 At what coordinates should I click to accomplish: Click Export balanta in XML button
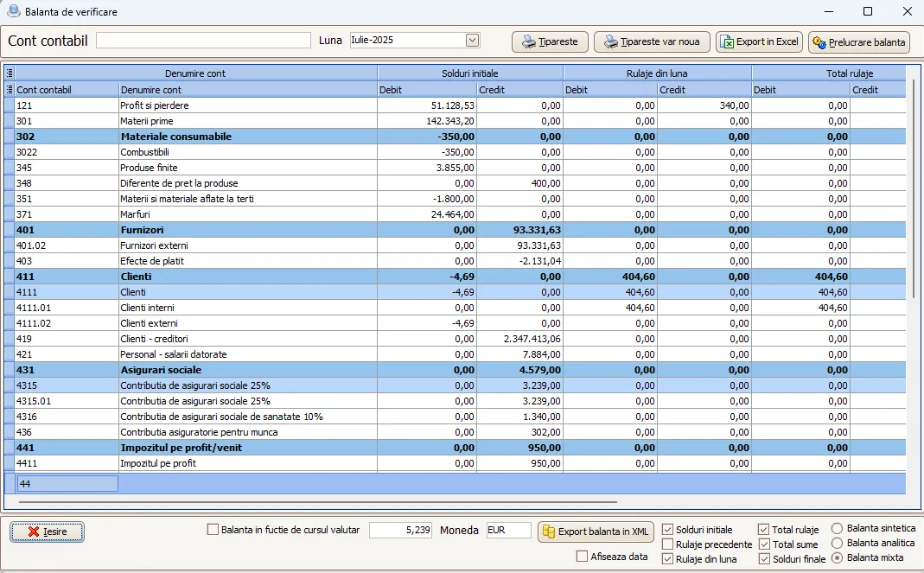pyautogui.click(x=596, y=532)
